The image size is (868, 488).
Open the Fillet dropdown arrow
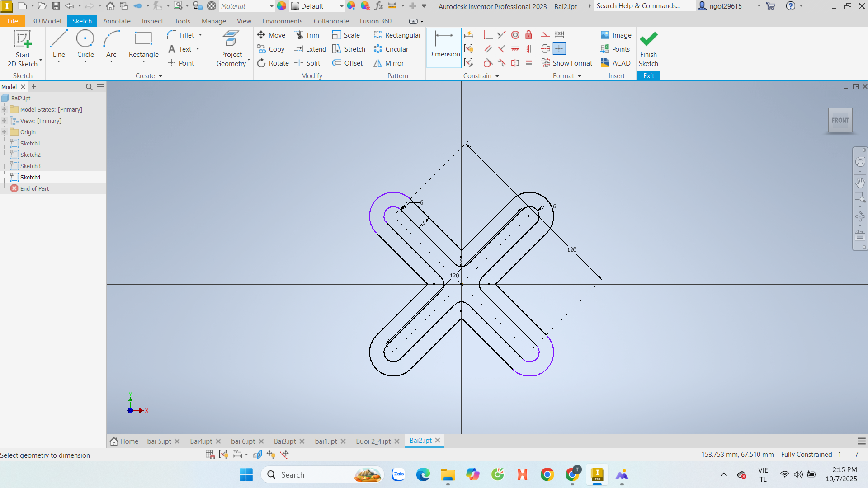(200, 35)
